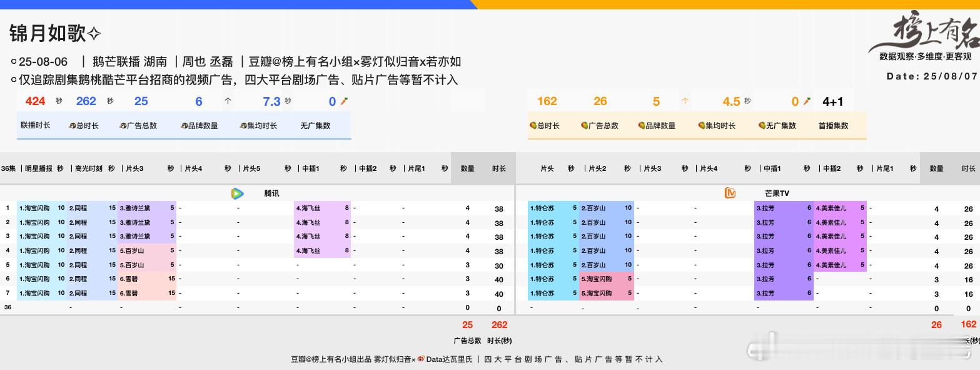The width and height of the screenshot is (980, 370).
Task: Select the title text 锦月如歌
Action: point(48,33)
